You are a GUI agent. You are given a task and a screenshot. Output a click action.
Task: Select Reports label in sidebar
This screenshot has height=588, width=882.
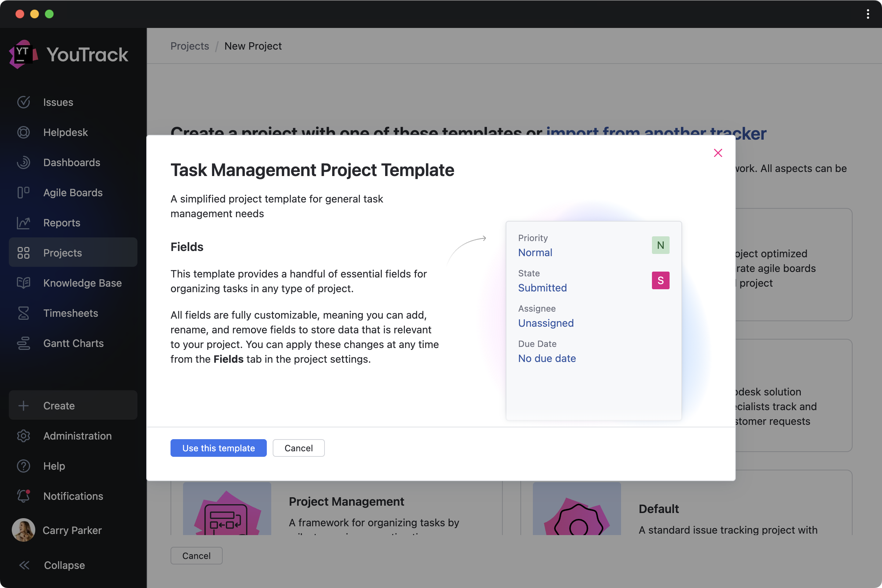[62, 223]
